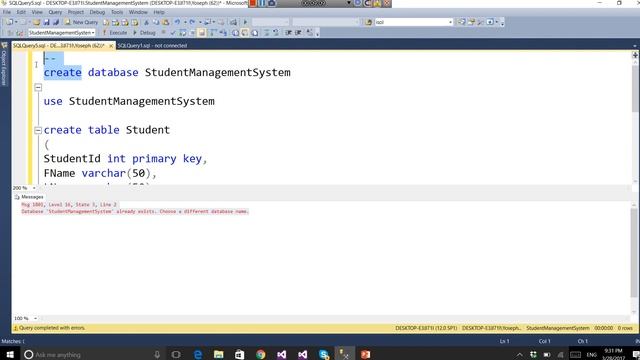This screenshot has height=360, width=640.
Task: Open the Debug menu
Action: point(97,12)
